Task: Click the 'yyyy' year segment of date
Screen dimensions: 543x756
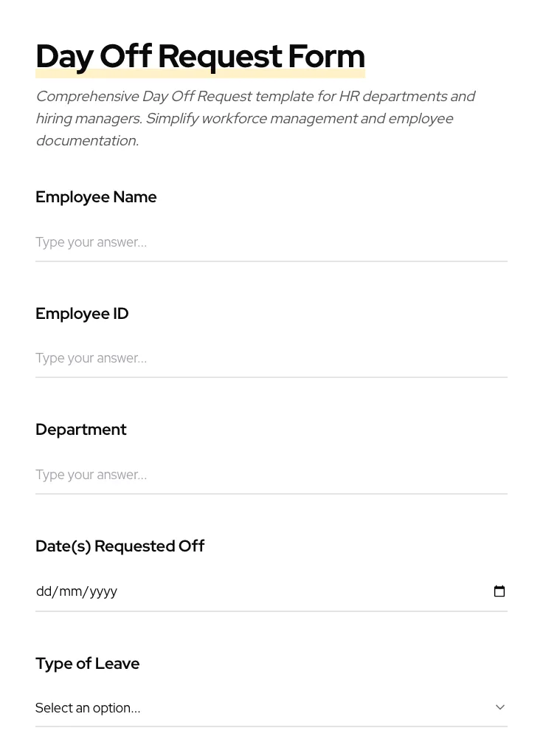Action: 103,591
